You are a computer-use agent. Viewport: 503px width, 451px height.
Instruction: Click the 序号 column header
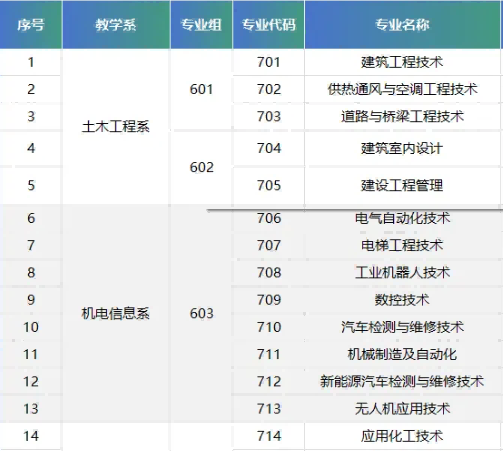click(x=31, y=25)
